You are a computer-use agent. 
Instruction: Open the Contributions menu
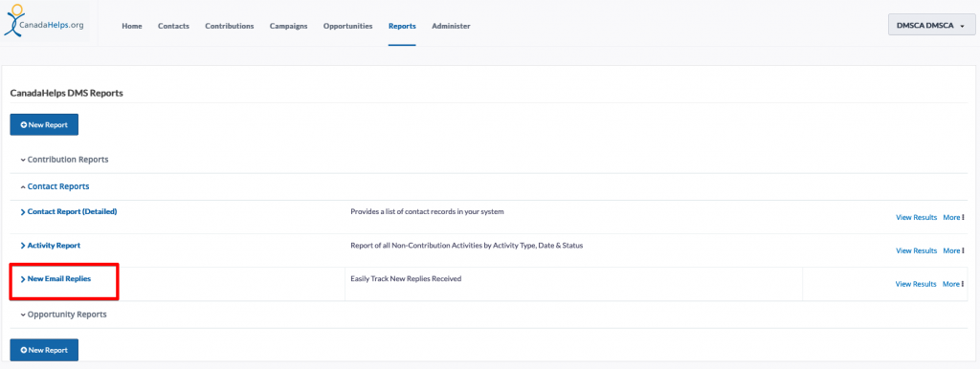(x=230, y=26)
